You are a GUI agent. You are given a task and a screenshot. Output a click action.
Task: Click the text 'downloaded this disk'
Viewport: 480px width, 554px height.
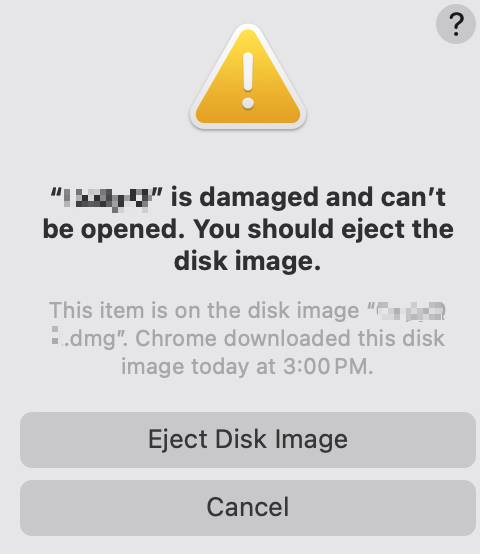point(334,338)
